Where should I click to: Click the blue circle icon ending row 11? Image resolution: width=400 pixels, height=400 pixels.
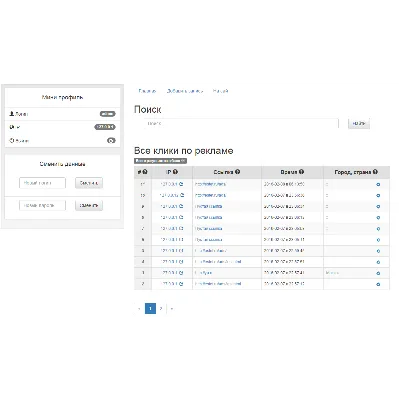click(x=378, y=184)
